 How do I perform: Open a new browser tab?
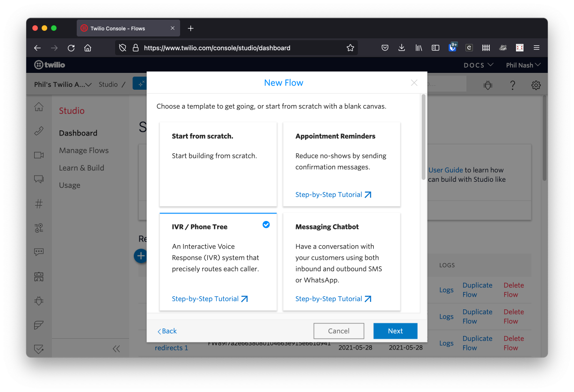(190, 29)
